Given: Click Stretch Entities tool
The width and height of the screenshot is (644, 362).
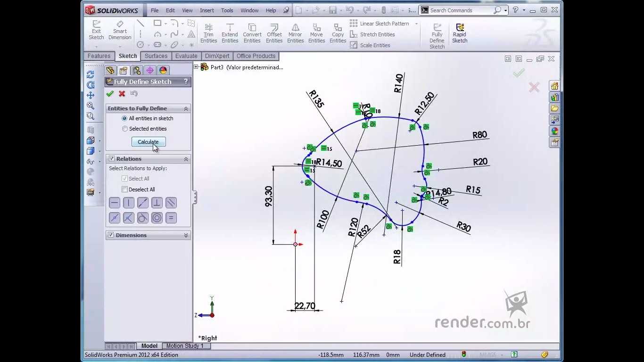Looking at the screenshot, I should 372,34.
